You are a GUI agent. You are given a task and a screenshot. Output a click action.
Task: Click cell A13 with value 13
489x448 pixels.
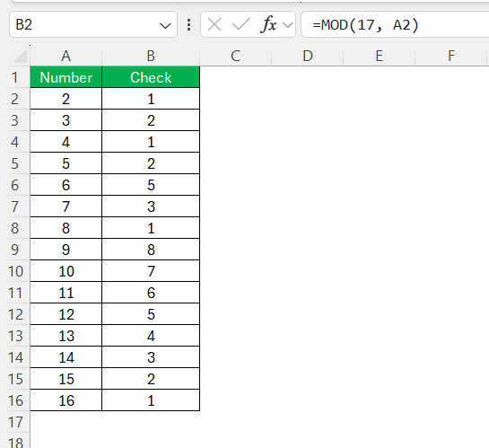coord(65,336)
